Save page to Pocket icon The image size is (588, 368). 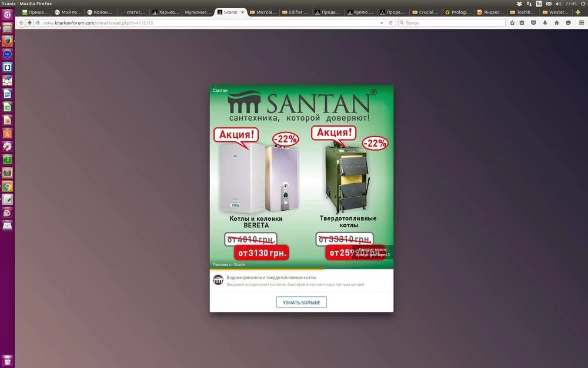(533, 23)
